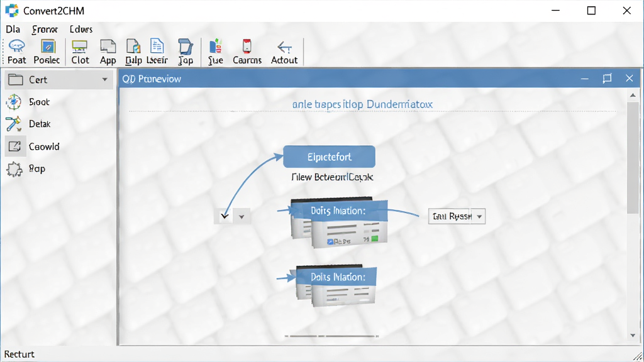Minimize the preview panel

(584, 79)
